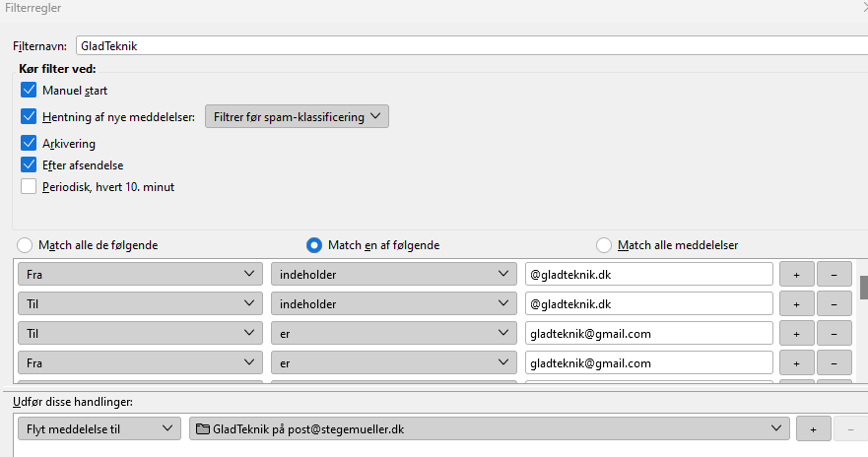Toggle the Arkivering checkbox
The height and width of the screenshot is (457, 868).
[29, 143]
